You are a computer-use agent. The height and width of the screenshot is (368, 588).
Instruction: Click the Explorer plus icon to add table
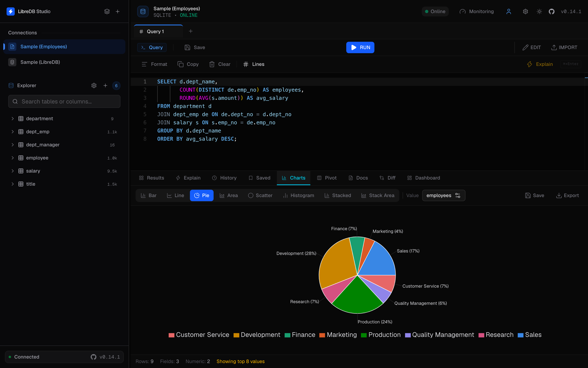(105, 86)
